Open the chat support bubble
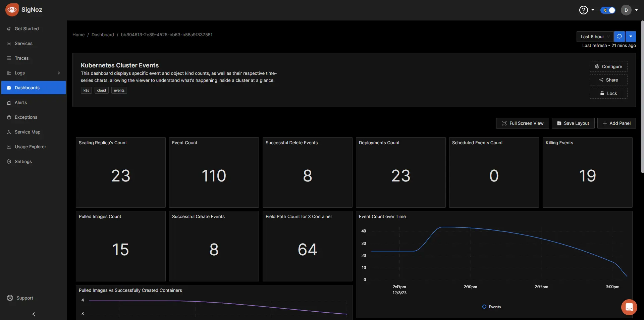Image resolution: width=644 pixels, height=320 pixels. coord(629,307)
